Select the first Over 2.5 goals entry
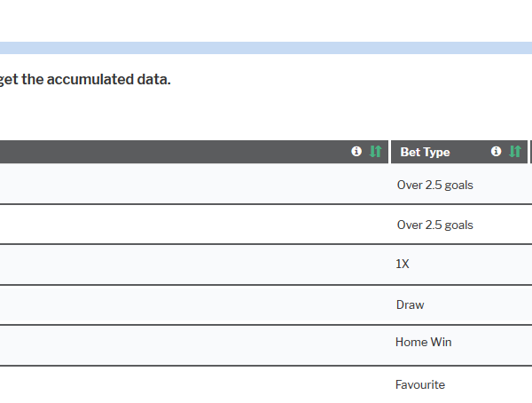 click(x=435, y=186)
